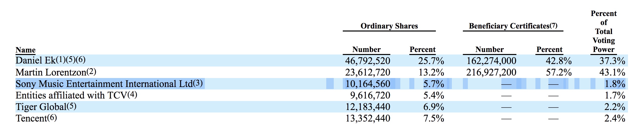This screenshot has height=128, width=644.
Task: Select Sony Music Entertainment International Ltd(3) cell
Action: point(109,83)
